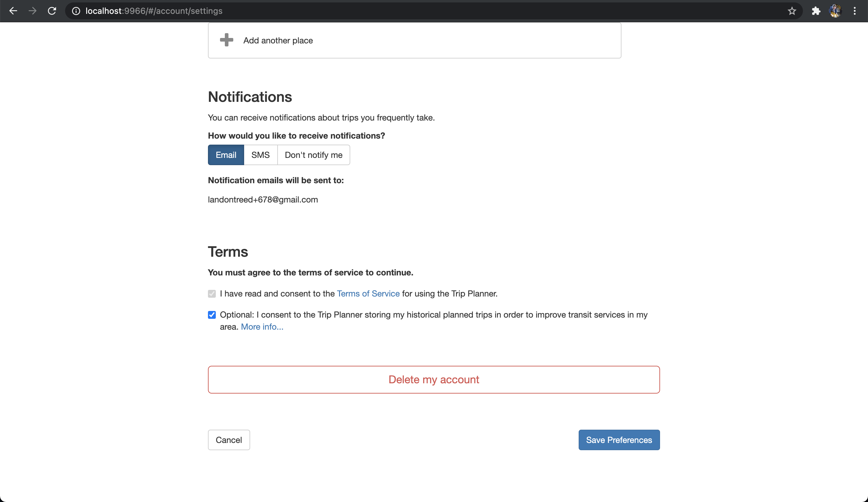
Task: Click the browser back arrow
Action: (13, 11)
